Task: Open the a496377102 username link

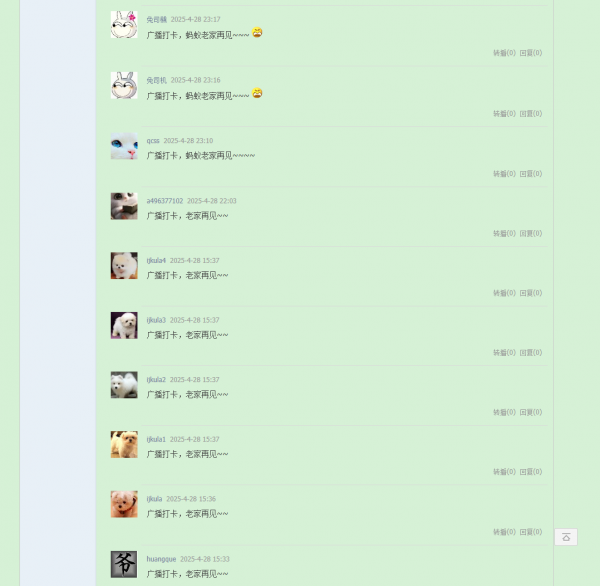Action: click(x=165, y=201)
